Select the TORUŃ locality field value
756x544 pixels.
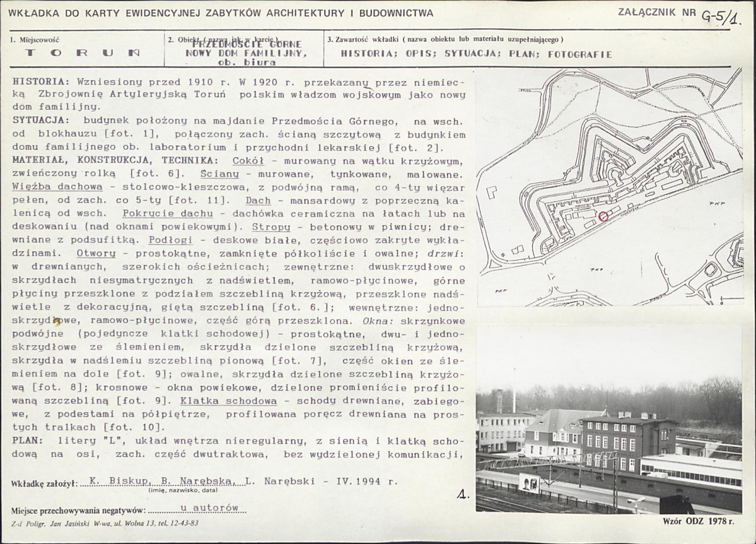point(82,53)
